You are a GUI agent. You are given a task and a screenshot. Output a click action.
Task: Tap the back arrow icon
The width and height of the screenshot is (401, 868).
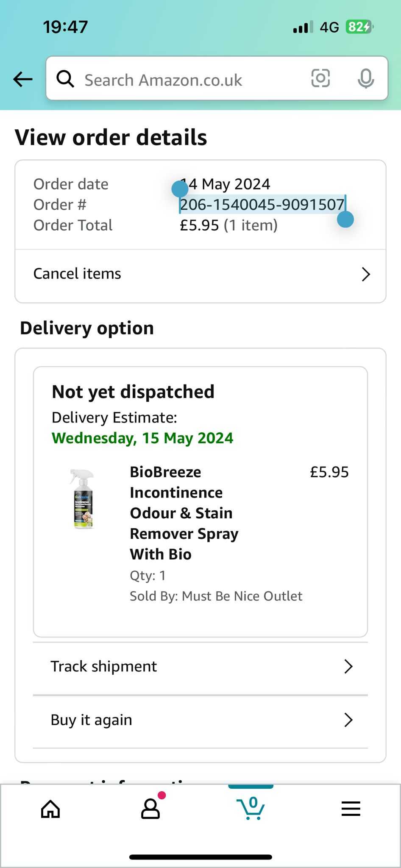point(23,79)
